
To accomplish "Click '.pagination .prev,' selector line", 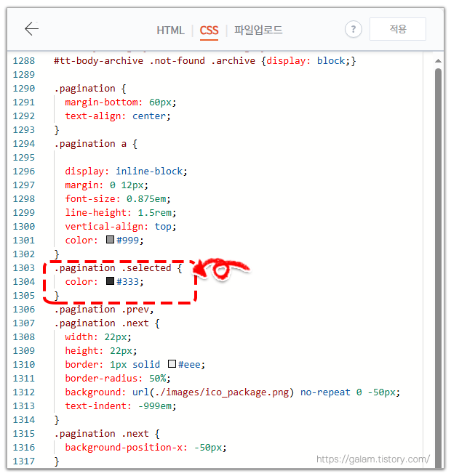I will click(x=104, y=310).
